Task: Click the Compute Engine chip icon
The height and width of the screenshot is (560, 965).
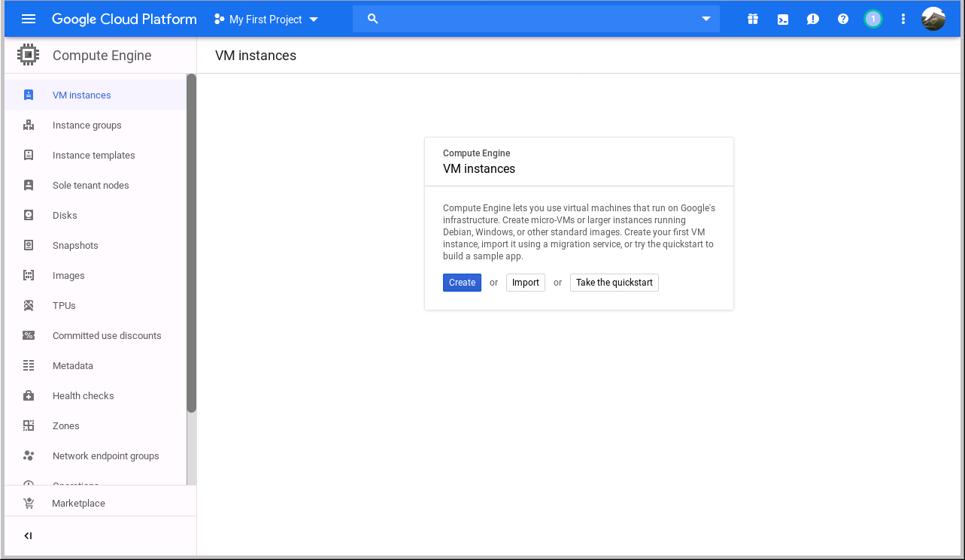Action: point(29,55)
